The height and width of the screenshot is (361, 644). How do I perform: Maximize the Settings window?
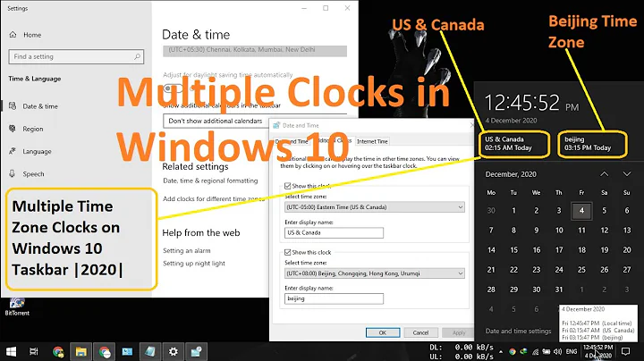(x=326, y=8)
